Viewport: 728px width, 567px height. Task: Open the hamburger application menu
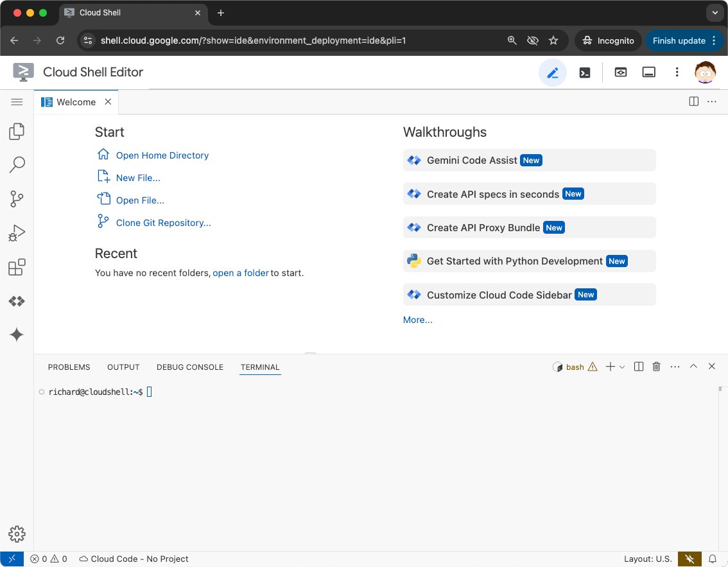(17, 101)
